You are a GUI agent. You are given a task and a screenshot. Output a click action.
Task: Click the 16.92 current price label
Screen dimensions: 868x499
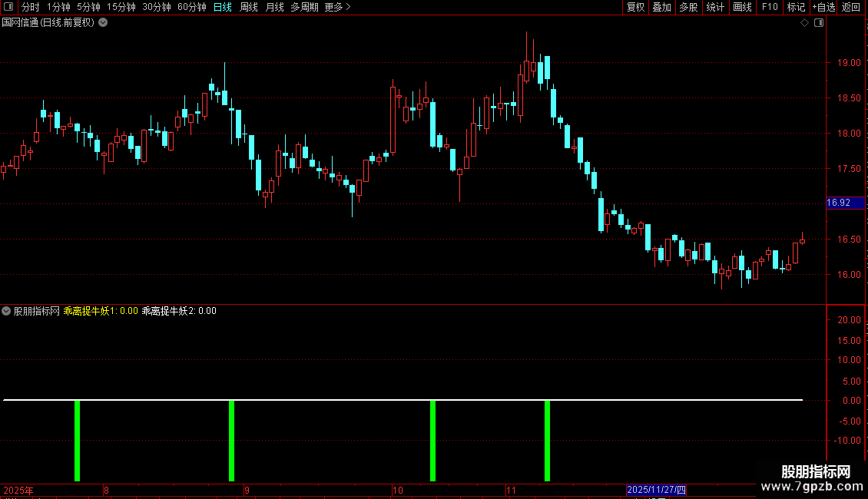coord(845,203)
